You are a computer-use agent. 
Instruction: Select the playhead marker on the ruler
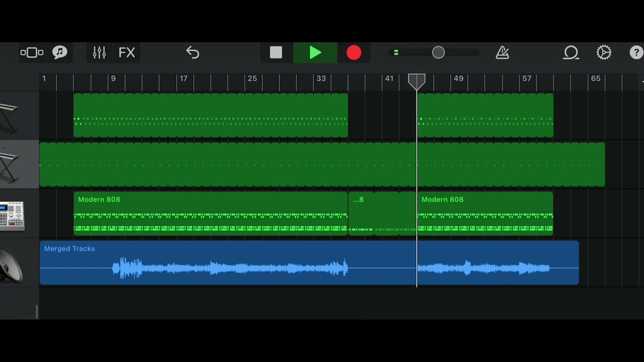tap(417, 82)
